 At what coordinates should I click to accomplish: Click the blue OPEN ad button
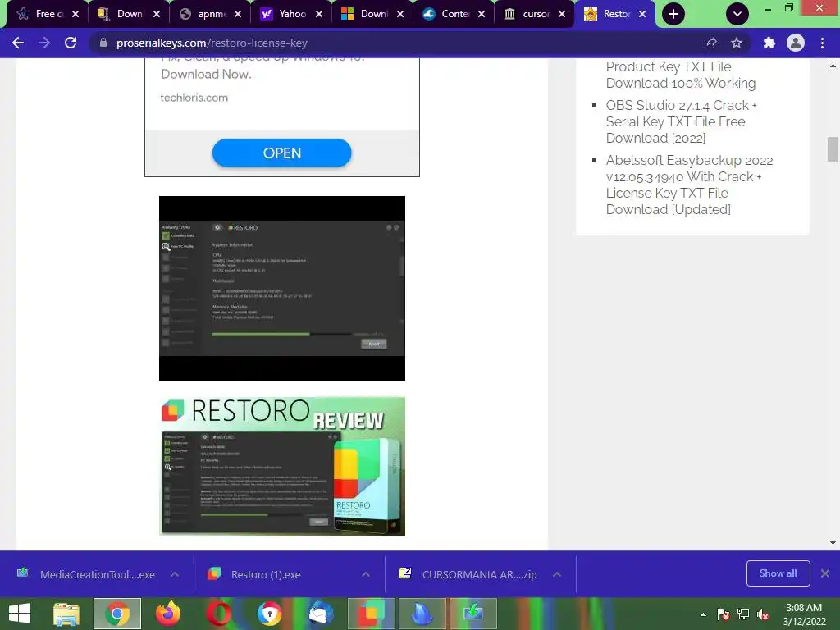pyautogui.click(x=282, y=153)
